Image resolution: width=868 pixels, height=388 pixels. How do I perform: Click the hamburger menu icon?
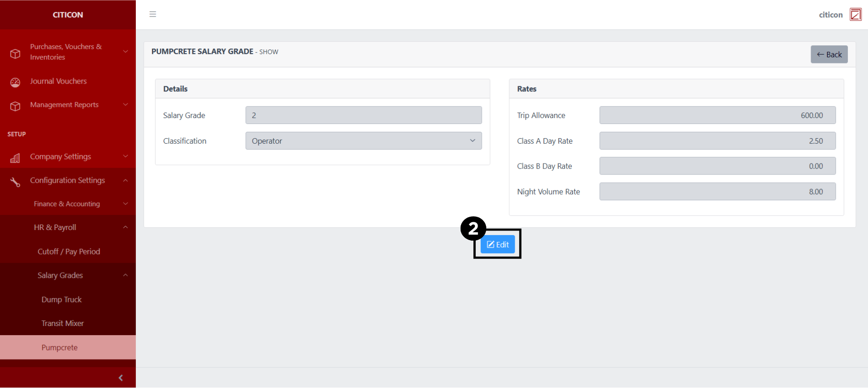click(153, 14)
